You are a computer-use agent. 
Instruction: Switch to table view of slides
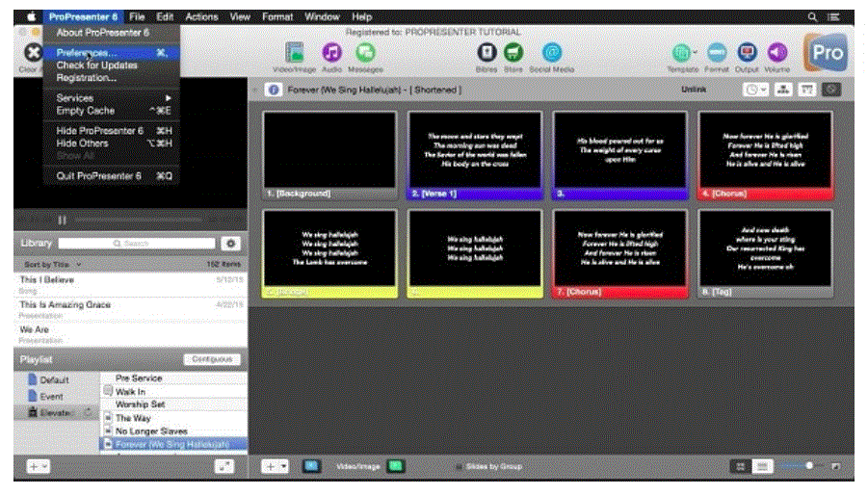coord(762,466)
